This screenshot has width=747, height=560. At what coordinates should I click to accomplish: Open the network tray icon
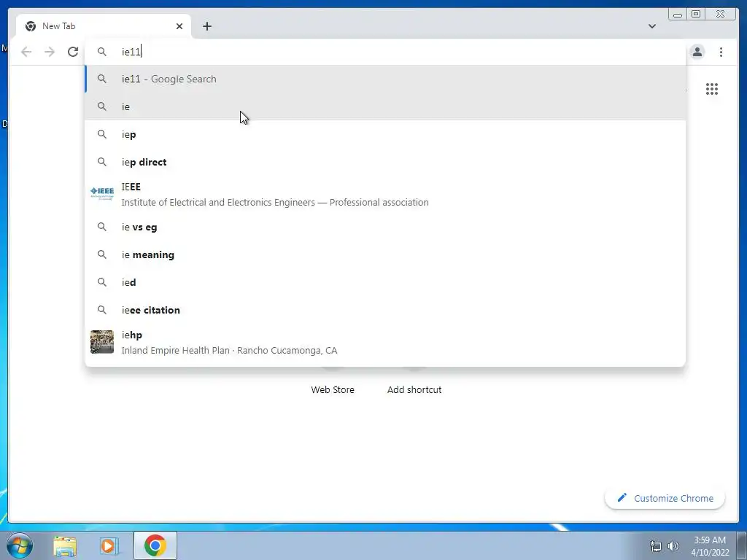point(656,546)
